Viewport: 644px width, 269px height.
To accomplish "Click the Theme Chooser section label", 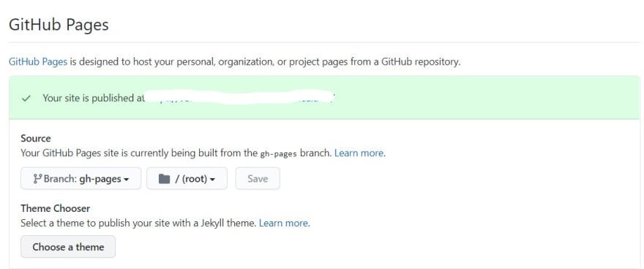I will [56, 208].
